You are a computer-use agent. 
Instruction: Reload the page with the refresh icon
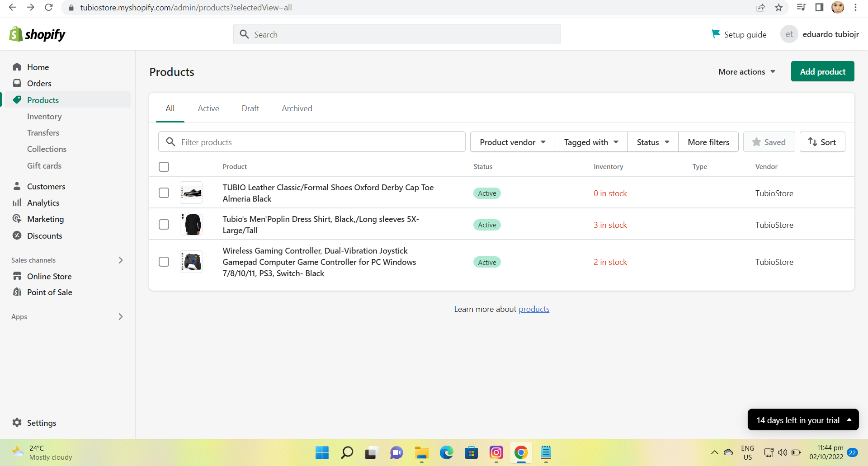pos(49,7)
